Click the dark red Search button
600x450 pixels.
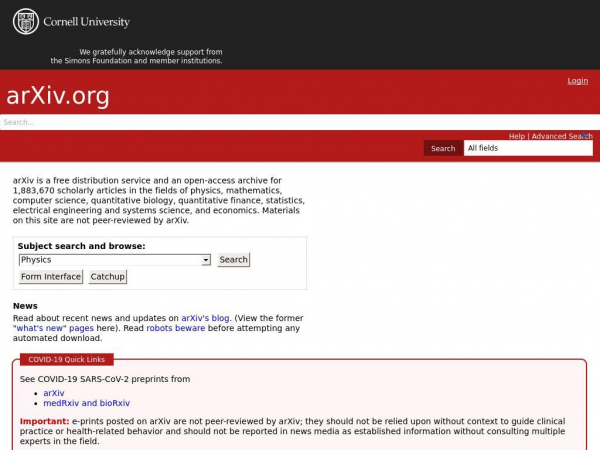point(443,148)
